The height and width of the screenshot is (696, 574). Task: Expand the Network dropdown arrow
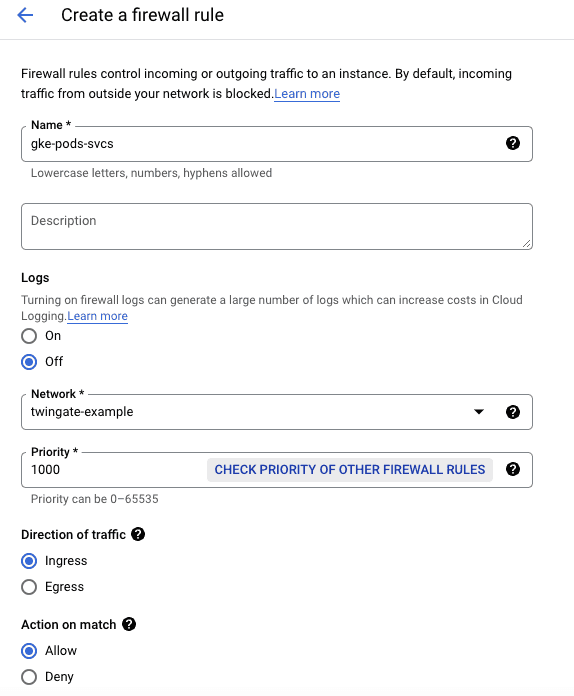tap(479, 412)
